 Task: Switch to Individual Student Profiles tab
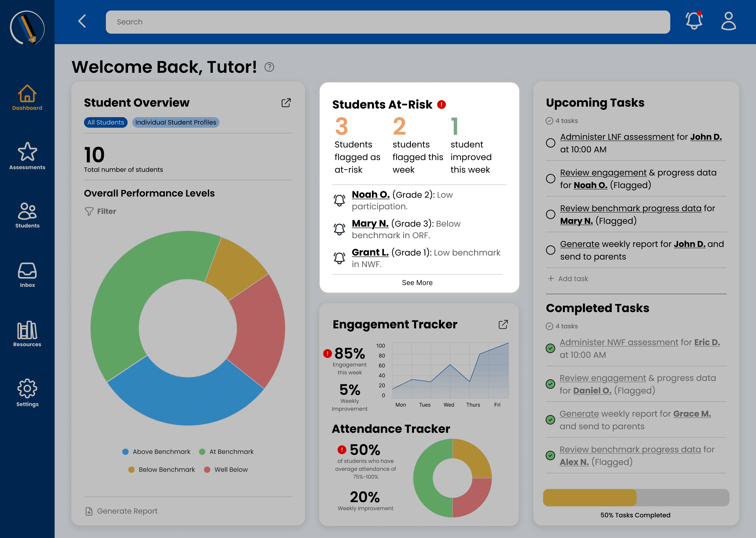[175, 122]
